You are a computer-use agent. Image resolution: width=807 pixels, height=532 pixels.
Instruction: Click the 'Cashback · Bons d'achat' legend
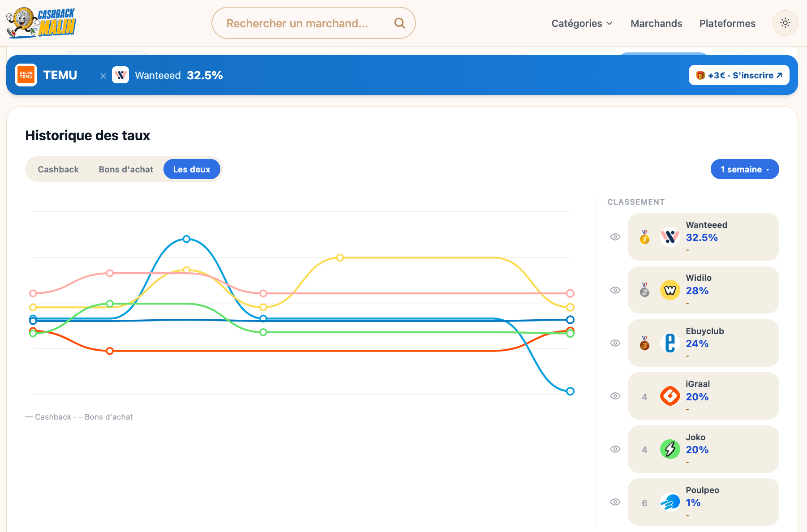pos(79,417)
